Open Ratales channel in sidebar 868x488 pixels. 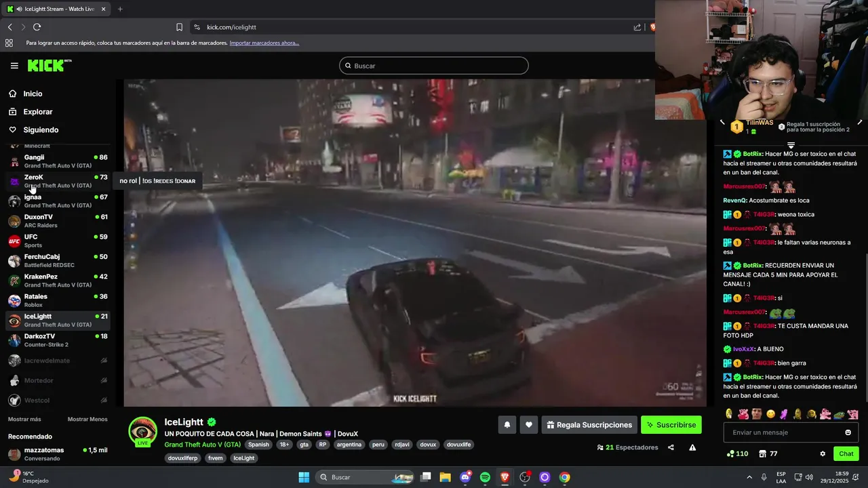point(58,300)
